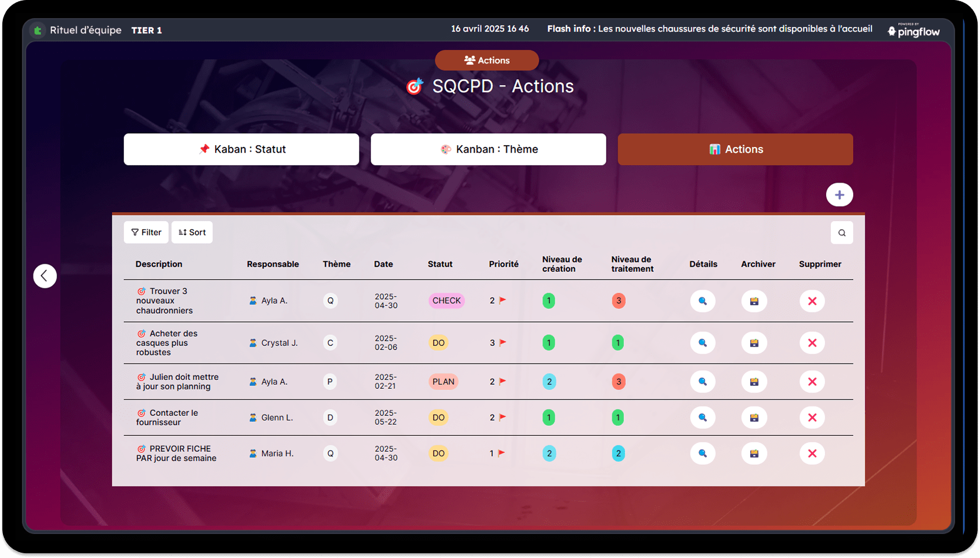Open details for Trouver 3 nouveaux chaudronniers

702,301
